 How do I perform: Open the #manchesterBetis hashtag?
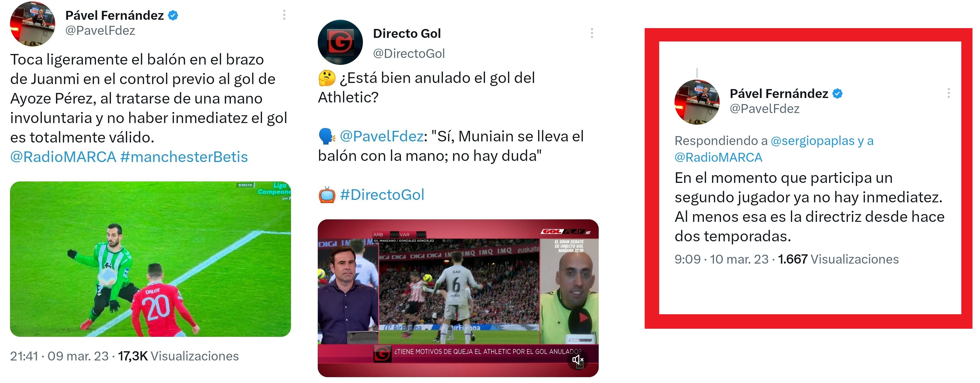pos(184,157)
